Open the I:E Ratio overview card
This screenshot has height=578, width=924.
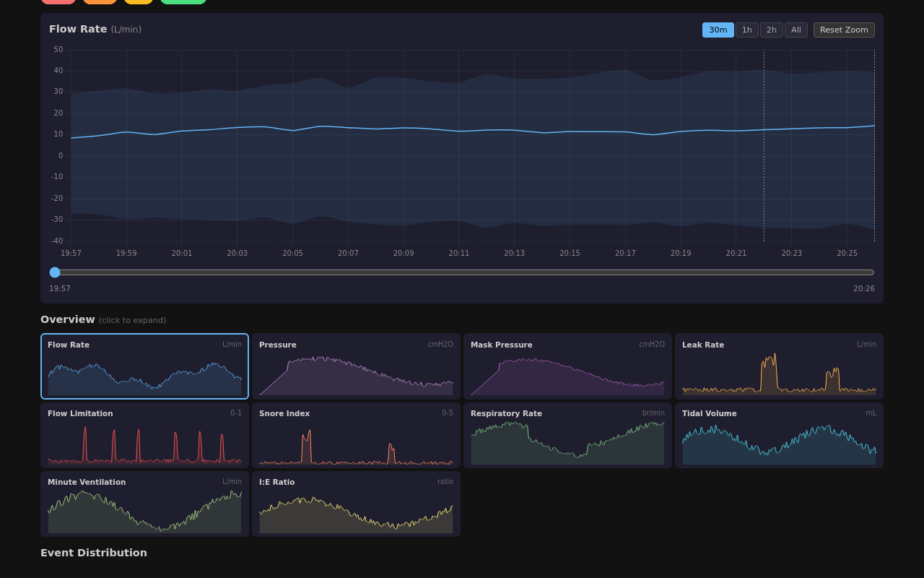(356, 504)
